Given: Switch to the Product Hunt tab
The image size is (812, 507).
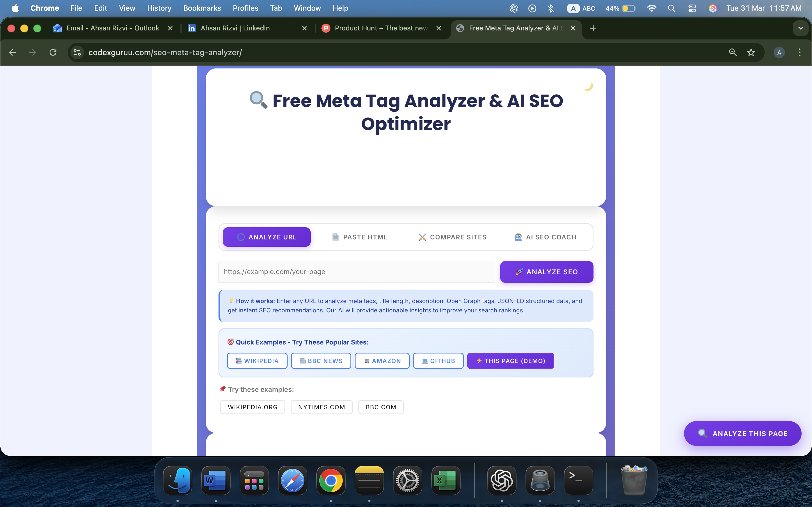Looking at the screenshot, I should 381,28.
